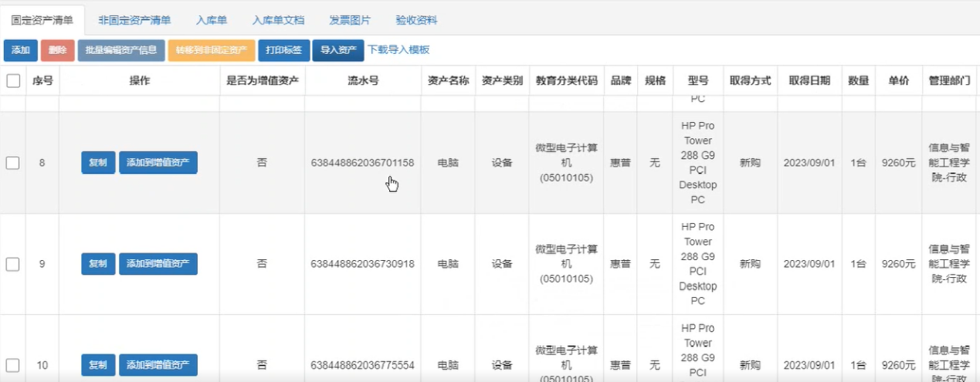Click 批量编辑资产信息 button
Viewport: 980px width, 382px height.
click(120, 50)
